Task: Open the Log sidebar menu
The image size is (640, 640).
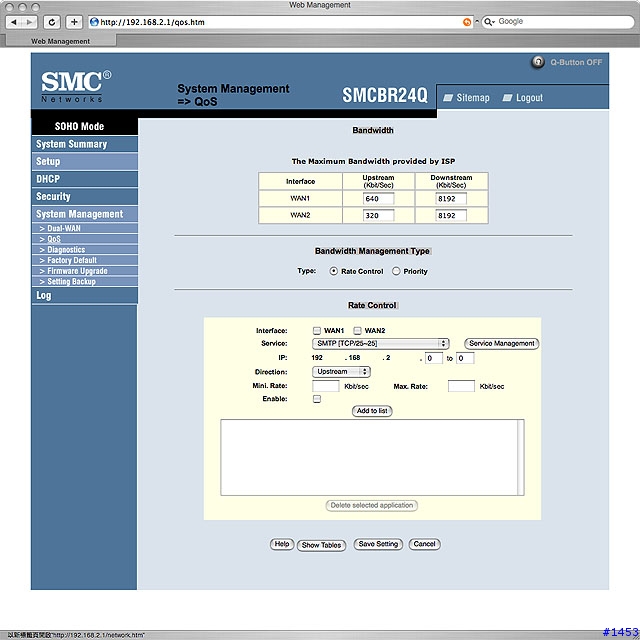Action: pos(84,296)
